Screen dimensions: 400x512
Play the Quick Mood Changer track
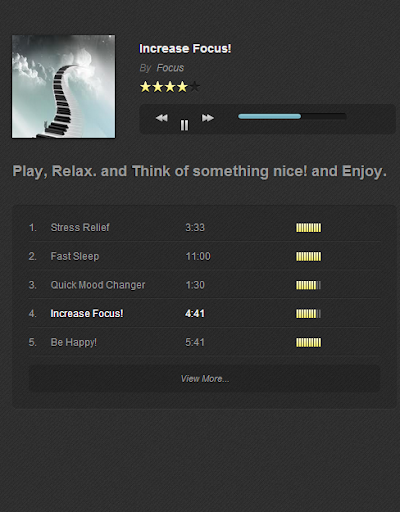point(98,285)
